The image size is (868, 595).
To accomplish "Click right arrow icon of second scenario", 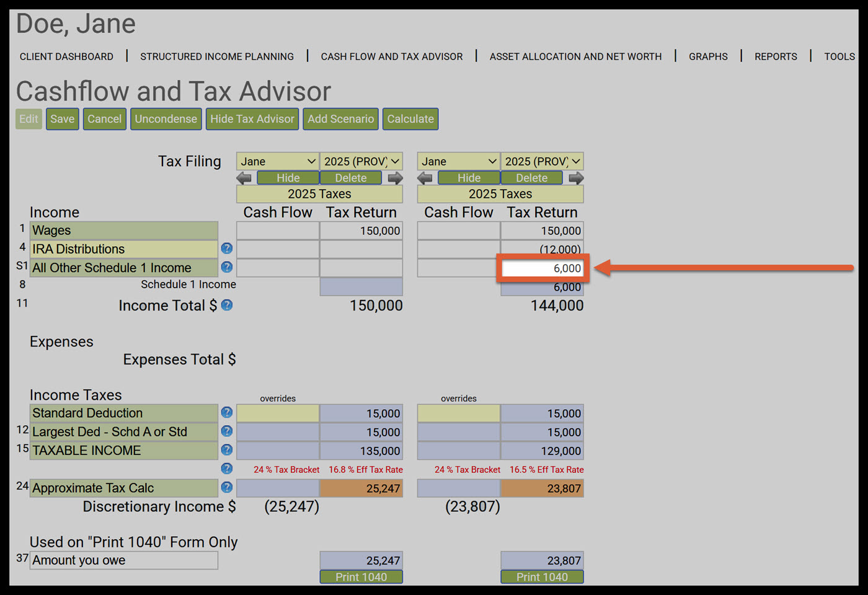I will [x=576, y=178].
